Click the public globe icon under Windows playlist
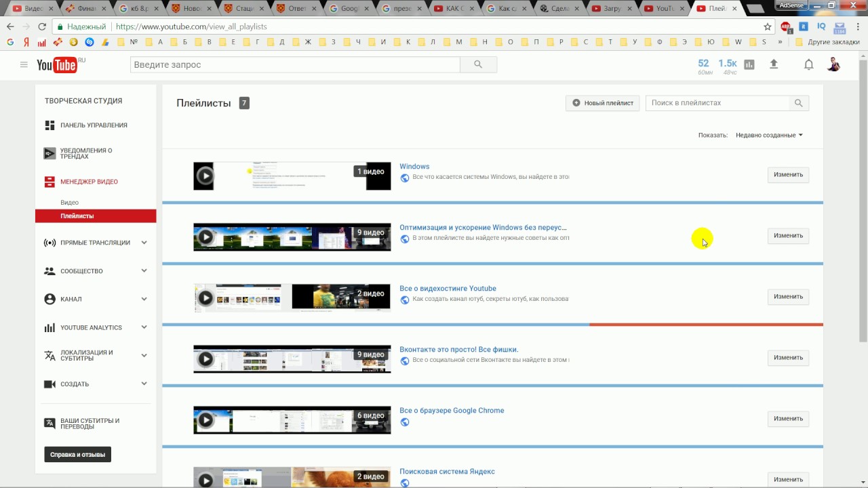Viewport: 868px width, 488px height. [x=405, y=178]
